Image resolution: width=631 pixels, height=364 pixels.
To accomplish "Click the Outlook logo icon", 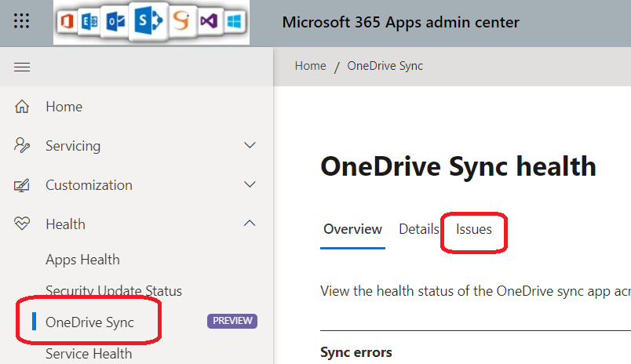I will click(115, 23).
